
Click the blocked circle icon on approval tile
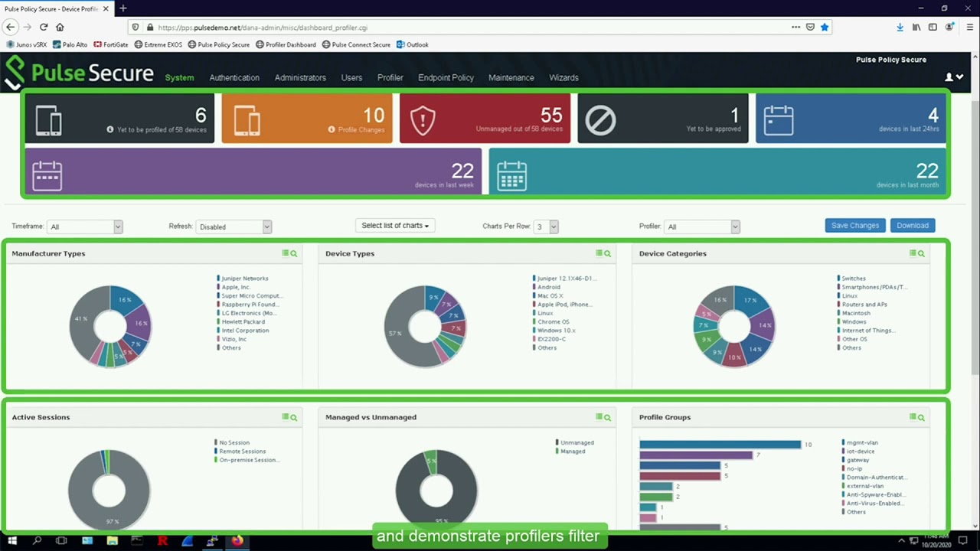(x=600, y=120)
